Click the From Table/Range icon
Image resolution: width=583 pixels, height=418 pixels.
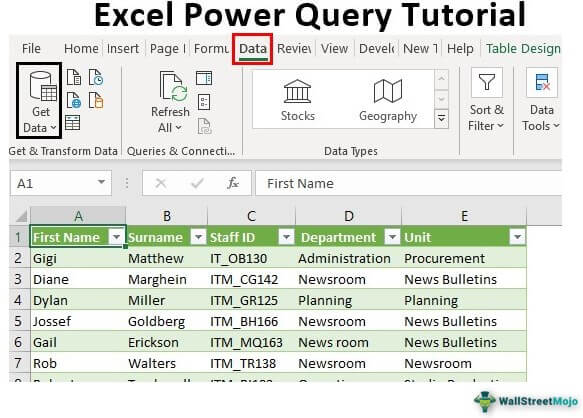coord(73,123)
